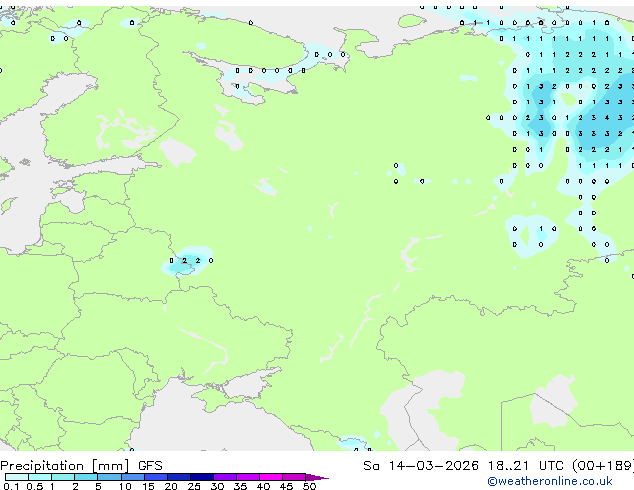Click the 35–40 mm violet swatch
Image resolution: width=634 pixels, height=490 pixels.
pyautogui.click(x=247, y=477)
